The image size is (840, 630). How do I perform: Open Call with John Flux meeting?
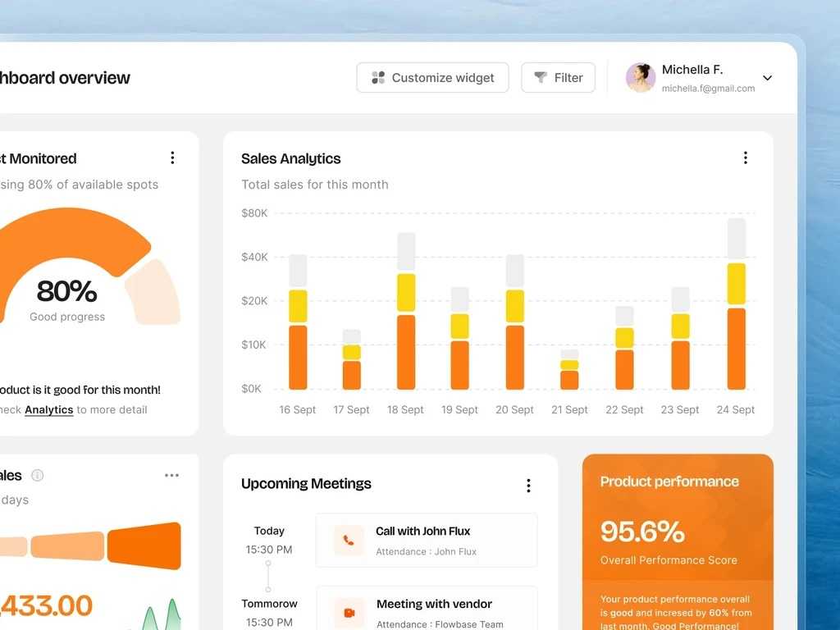[427, 541]
